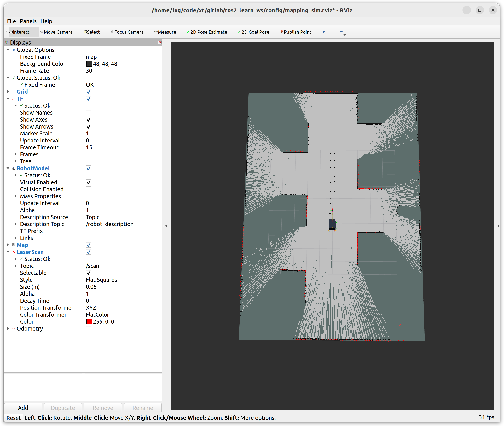This screenshot has width=504, height=426.
Task: Open the Panels menu
Action: click(x=28, y=21)
